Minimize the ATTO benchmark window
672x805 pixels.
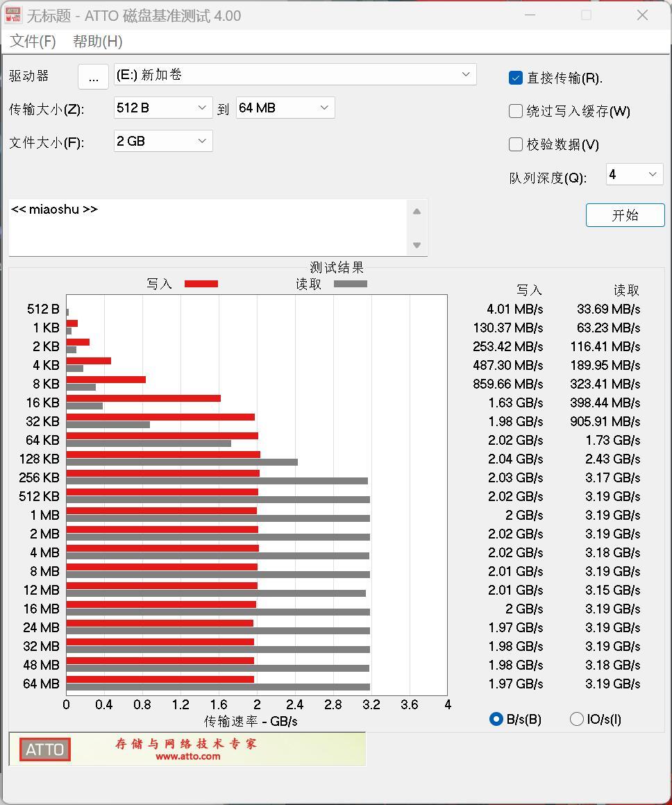(530, 15)
